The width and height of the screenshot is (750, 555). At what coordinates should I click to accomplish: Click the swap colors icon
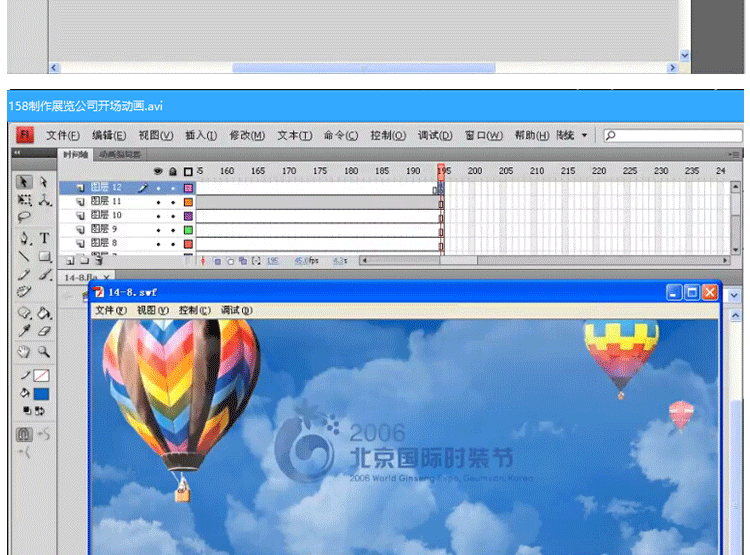[40, 411]
